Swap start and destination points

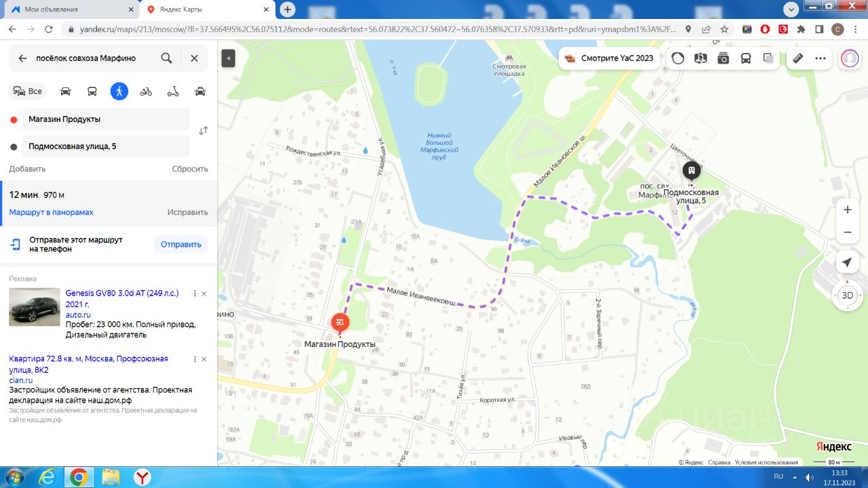click(x=203, y=131)
